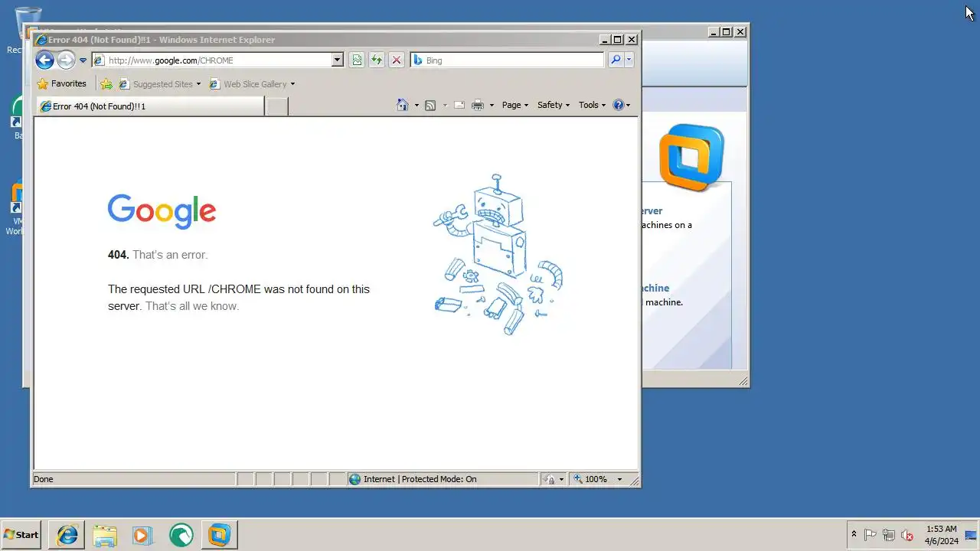Click the Help question mark icon
Image resolution: width=980 pixels, height=551 pixels.
(619, 105)
